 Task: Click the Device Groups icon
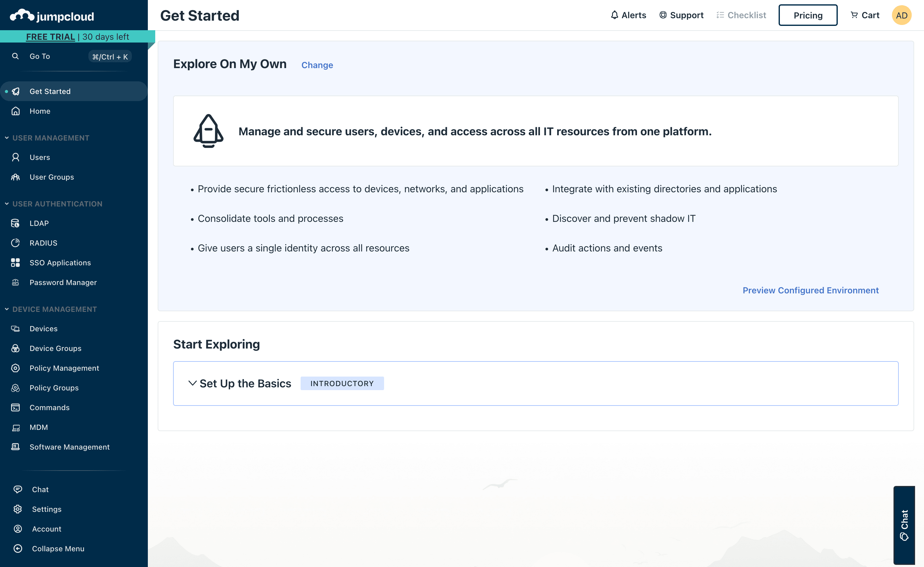click(x=15, y=348)
